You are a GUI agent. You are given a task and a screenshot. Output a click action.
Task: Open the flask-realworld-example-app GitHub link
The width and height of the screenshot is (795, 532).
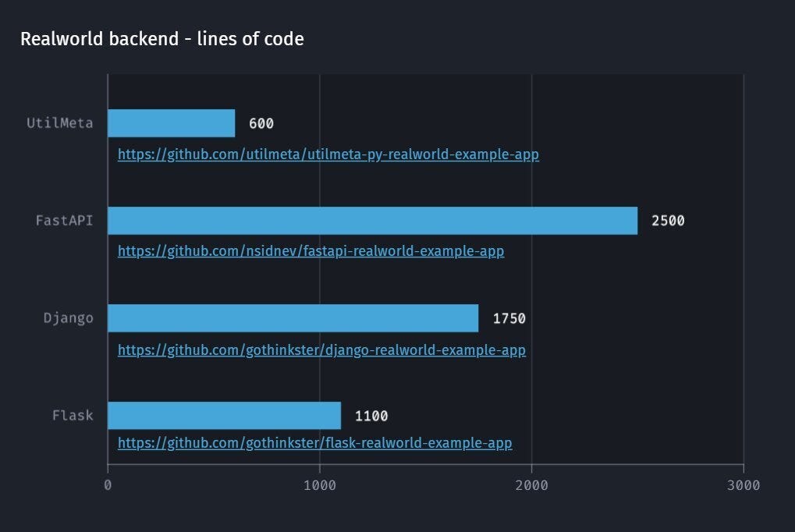314,442
